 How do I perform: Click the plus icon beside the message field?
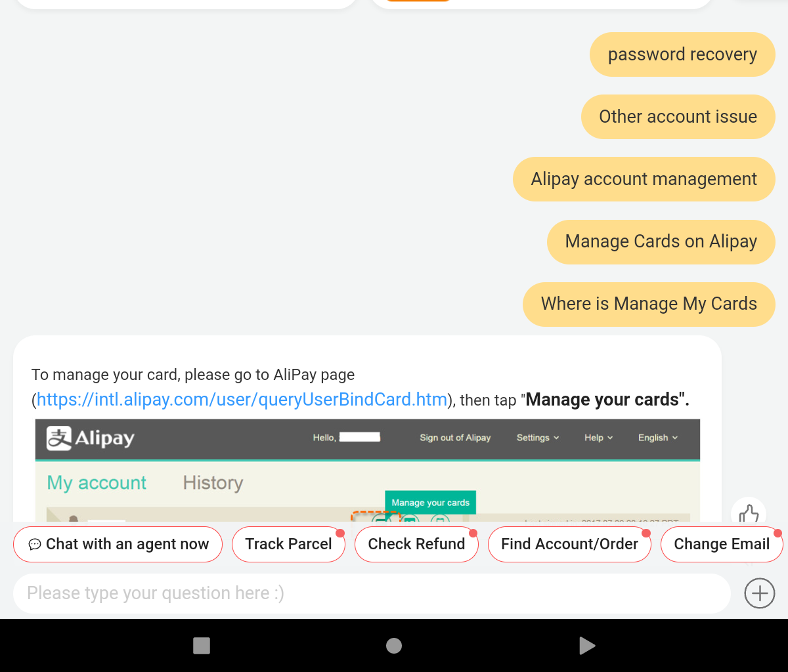click(759, 593)
